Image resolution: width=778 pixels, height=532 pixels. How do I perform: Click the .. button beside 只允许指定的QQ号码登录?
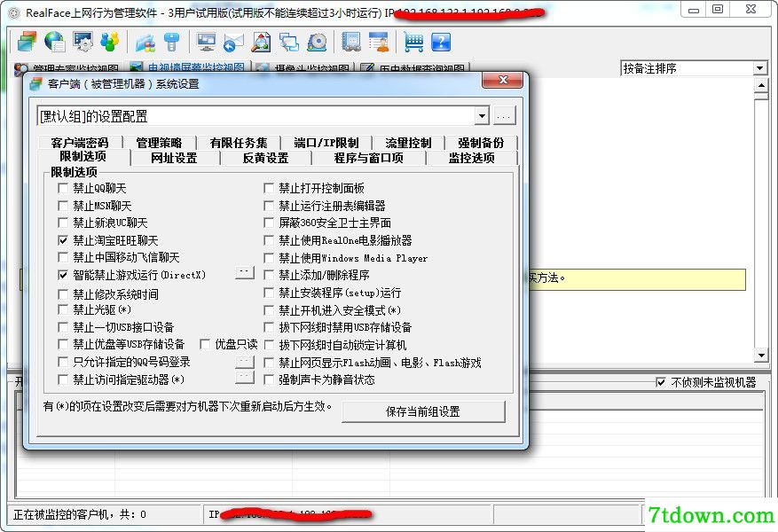click(x=245, y=362)
